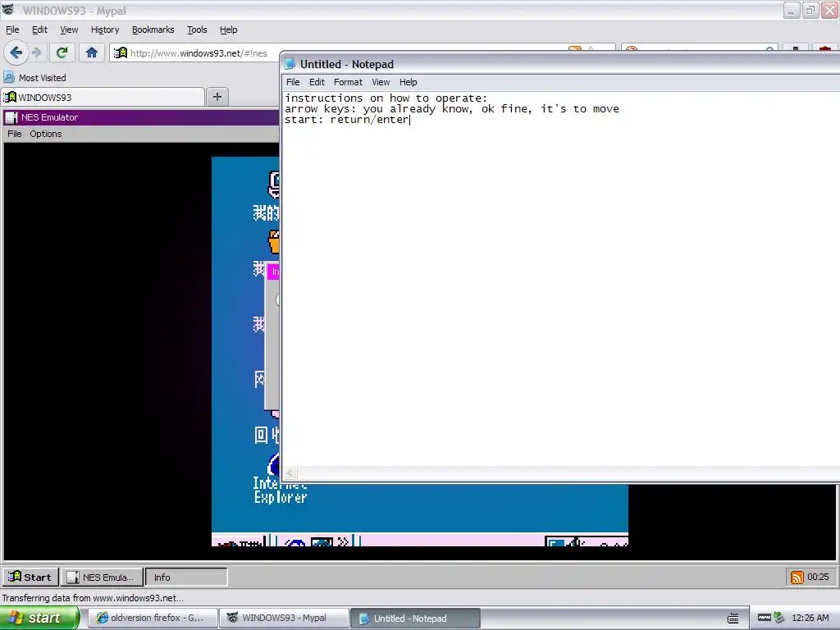The width and height of the screenshot is (840, 630).
Task: Open Notepad's Edit menu
Action: click(317, 82)
